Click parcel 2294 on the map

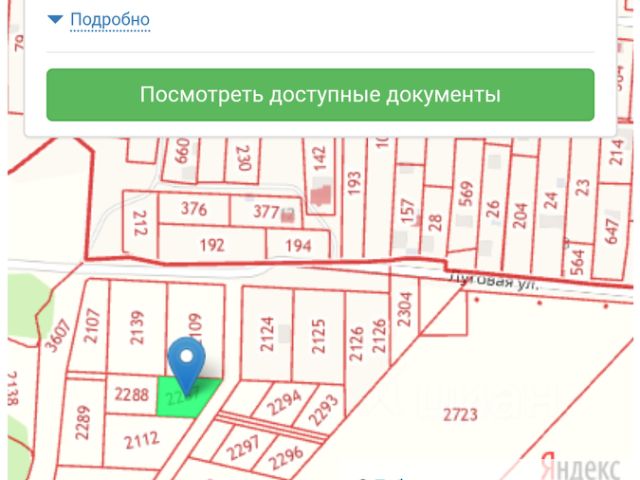(x=282, y=403)
